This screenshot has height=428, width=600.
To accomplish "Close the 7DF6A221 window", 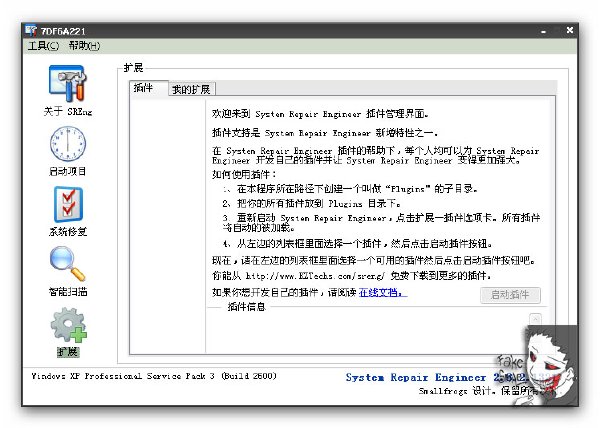I will click(x=569, y=30).
